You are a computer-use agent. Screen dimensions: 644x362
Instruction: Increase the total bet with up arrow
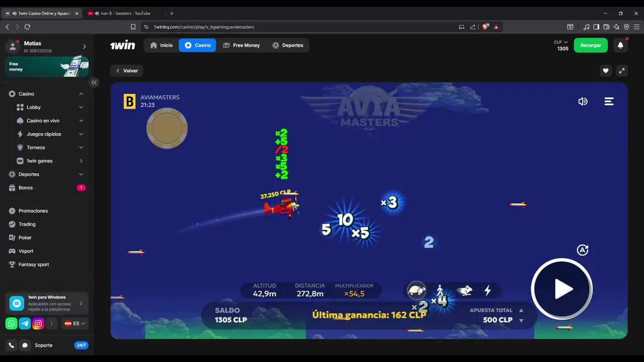(521, 310)
